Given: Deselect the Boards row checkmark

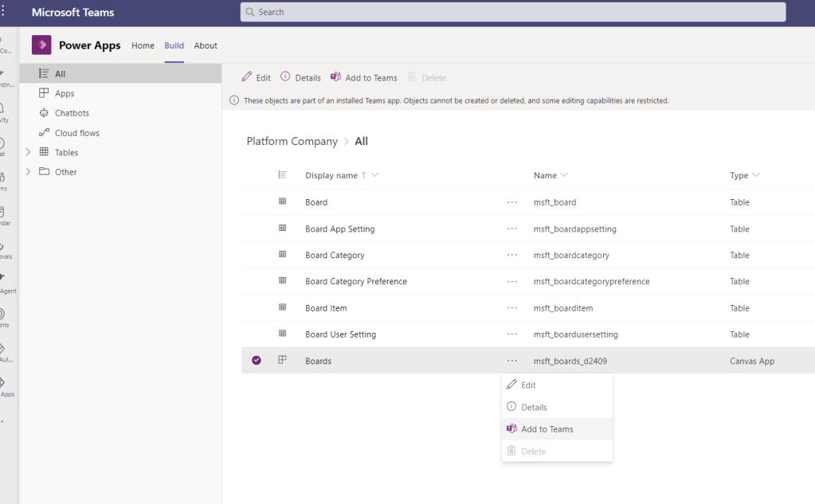Looking at the screenshot, I should (x=257, y=361).
